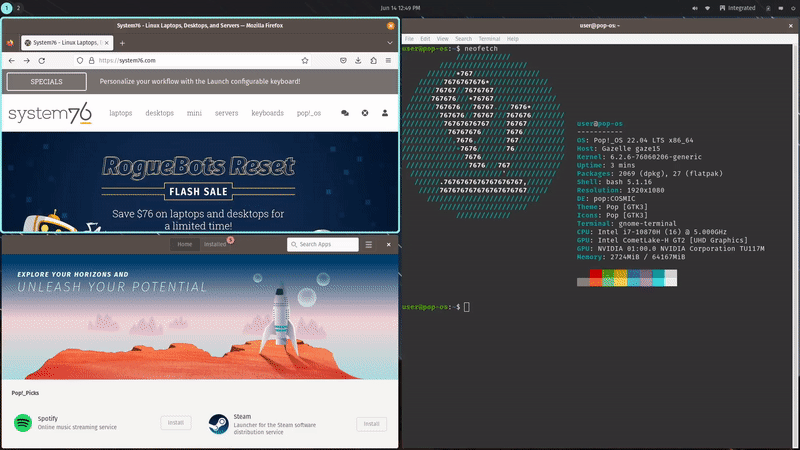Click the Search Apps field
800x450 pixels.
[x=323, y=244]
